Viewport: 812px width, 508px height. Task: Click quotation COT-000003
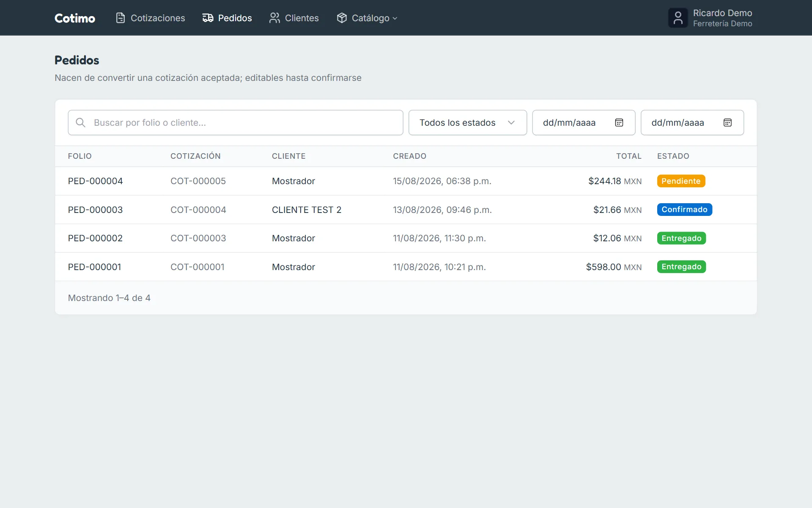point(198,238)
